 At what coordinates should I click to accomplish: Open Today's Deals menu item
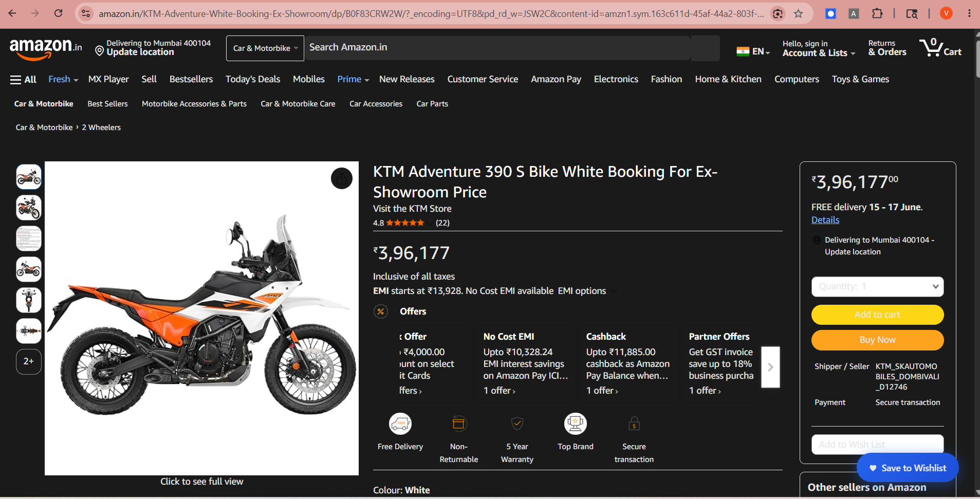(x=253, y=79)
